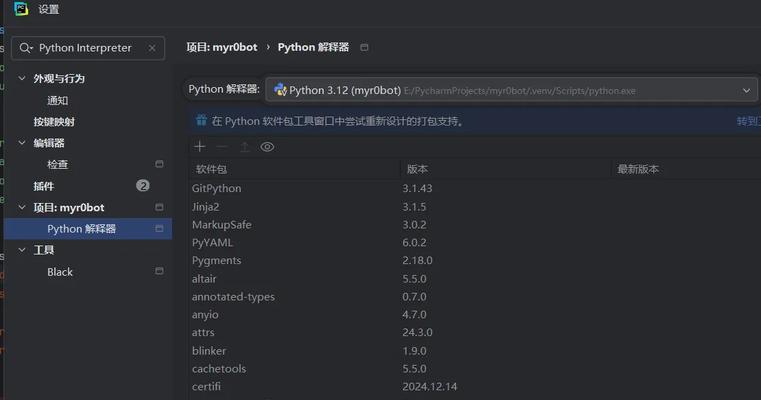Open the 通知 settings page

pos(58,100)
